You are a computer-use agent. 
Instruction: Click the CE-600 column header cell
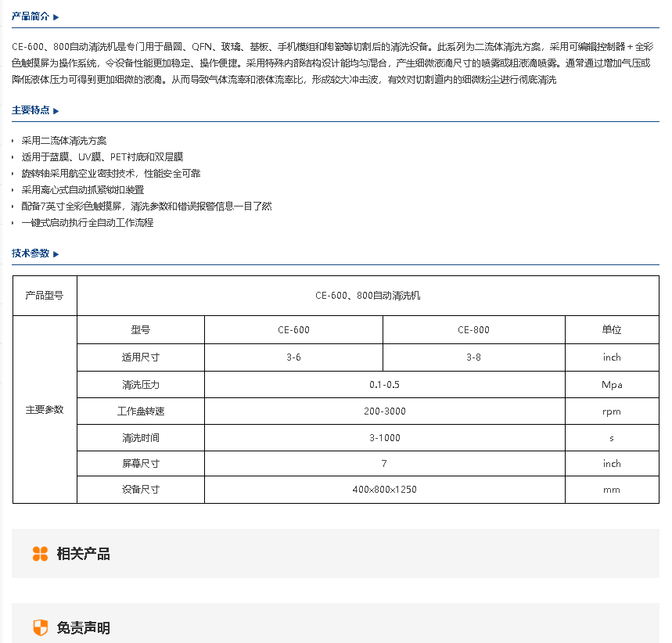tap(293, 330)
